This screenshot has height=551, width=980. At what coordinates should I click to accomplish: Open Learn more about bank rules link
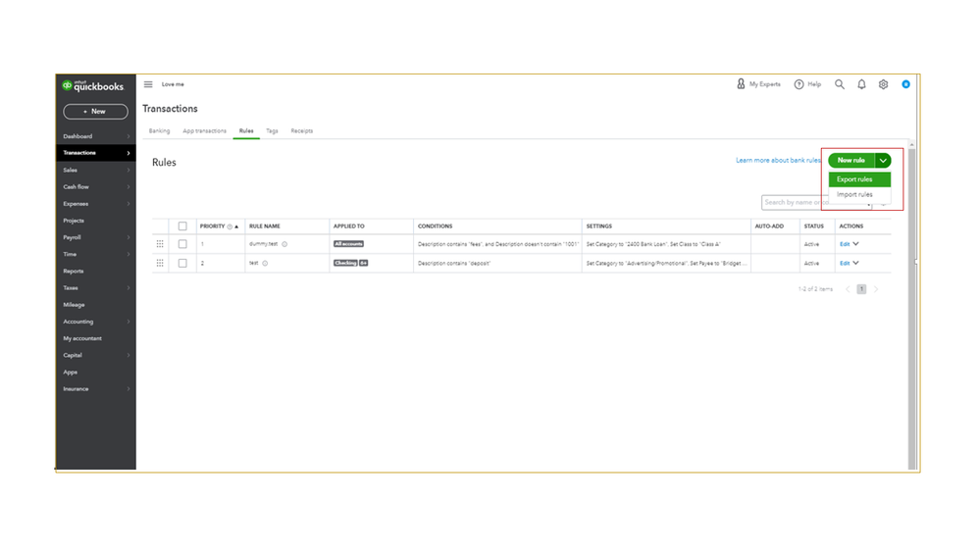tap(778, 161)
